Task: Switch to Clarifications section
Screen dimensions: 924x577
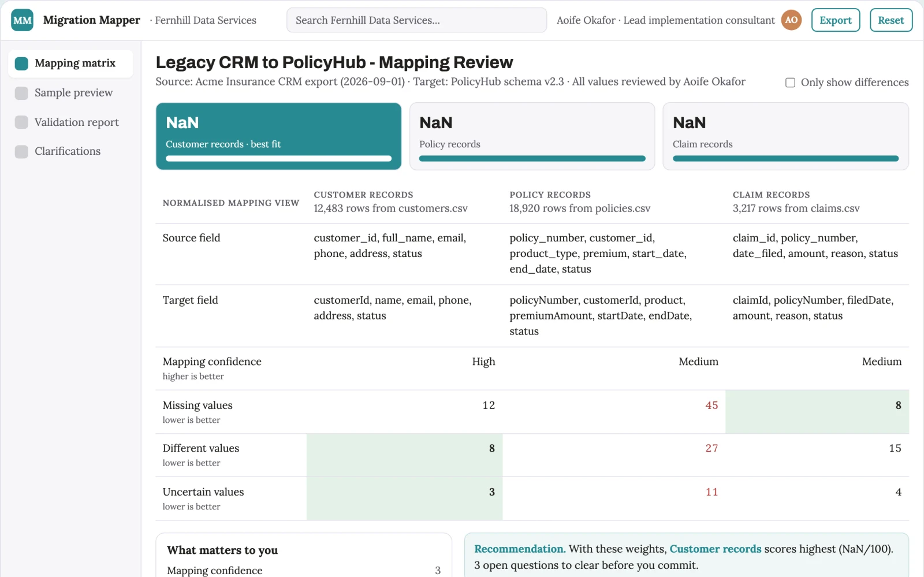Action: pos(70,151)
